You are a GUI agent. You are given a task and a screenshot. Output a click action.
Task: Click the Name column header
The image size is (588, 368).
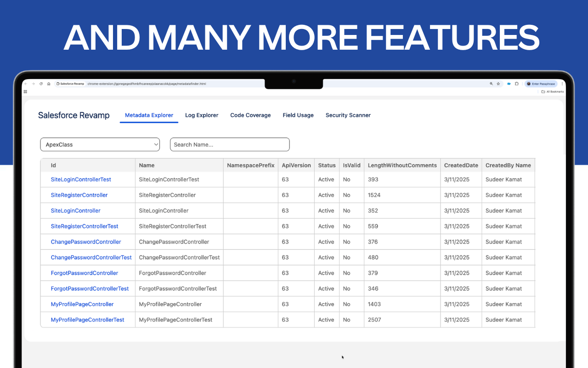179,165
